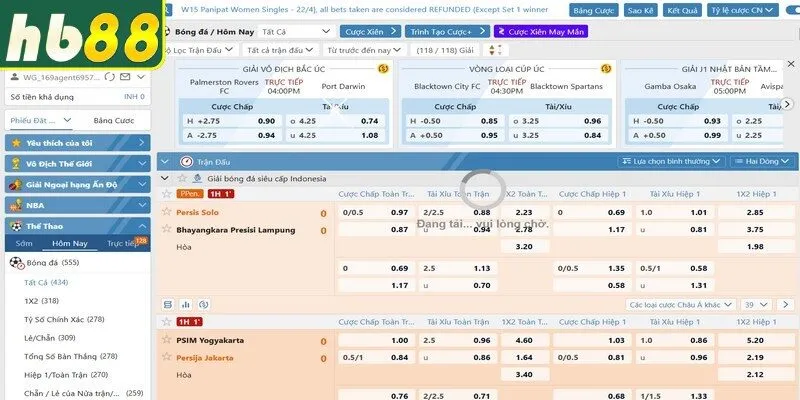Viewport: 800px width, 400px height.
Task: Collapse the Giải bóng đá siêu cấp Indonesia league
Action: click(x=164, y=179)
